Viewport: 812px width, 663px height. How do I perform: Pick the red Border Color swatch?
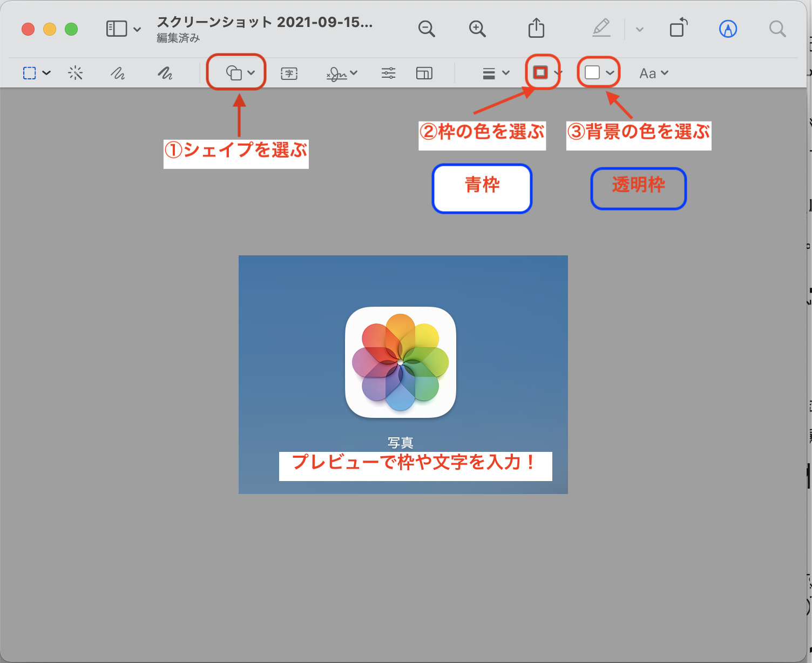(540, 72)
